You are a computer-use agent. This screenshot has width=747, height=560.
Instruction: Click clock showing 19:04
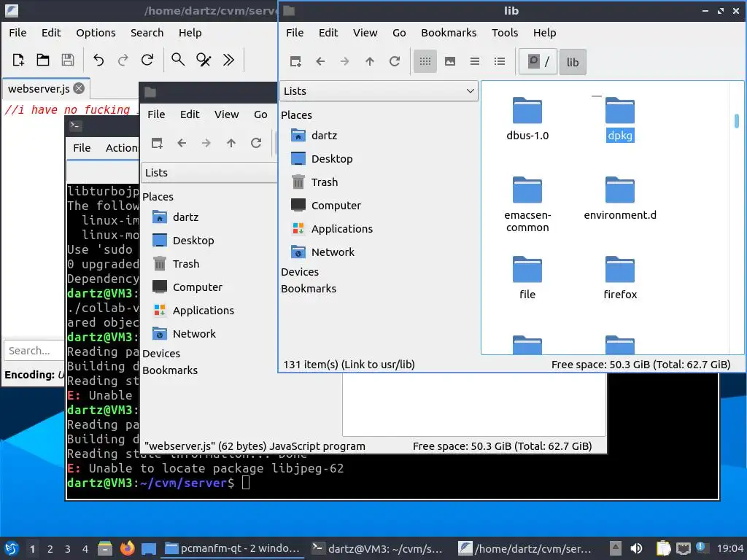pyautogui.click(x=729, y=548)
